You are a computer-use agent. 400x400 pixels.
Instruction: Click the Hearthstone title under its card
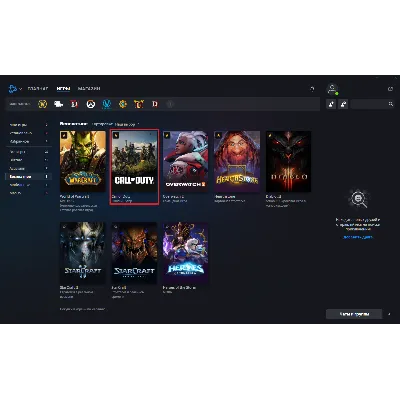click(x=225, y=197)
